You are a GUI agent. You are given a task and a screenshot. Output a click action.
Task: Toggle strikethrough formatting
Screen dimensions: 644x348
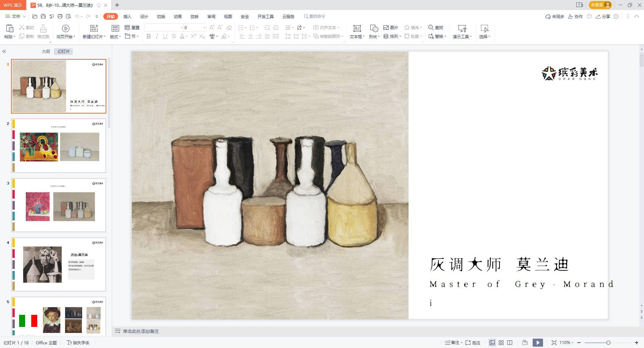coord(173,36)
